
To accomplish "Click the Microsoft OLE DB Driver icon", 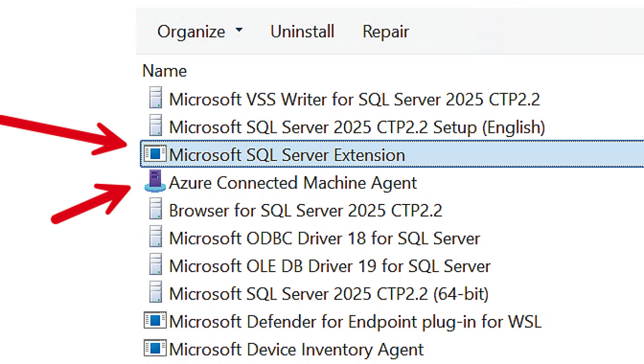I will (x=156, y=266).
